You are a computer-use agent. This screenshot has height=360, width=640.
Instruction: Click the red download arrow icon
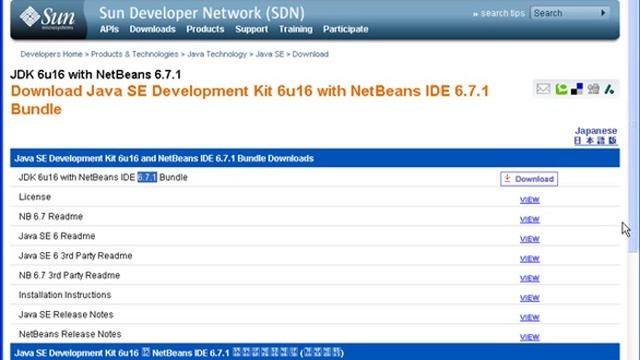tap(507, 178)
